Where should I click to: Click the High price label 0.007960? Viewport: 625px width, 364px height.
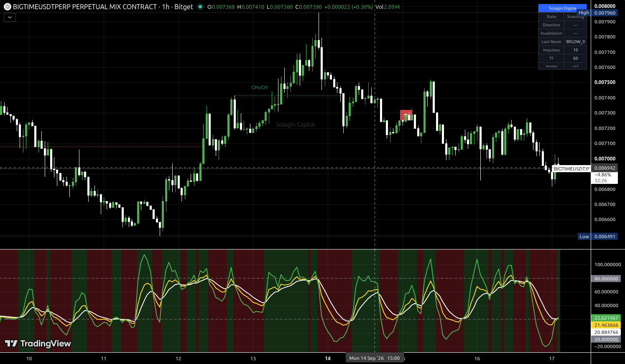[605, 13]
